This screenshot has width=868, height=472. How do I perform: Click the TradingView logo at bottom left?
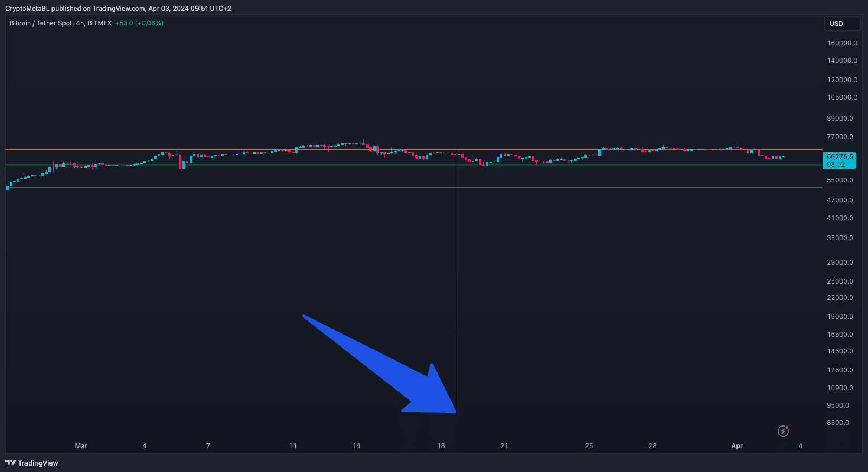point(32,463)
